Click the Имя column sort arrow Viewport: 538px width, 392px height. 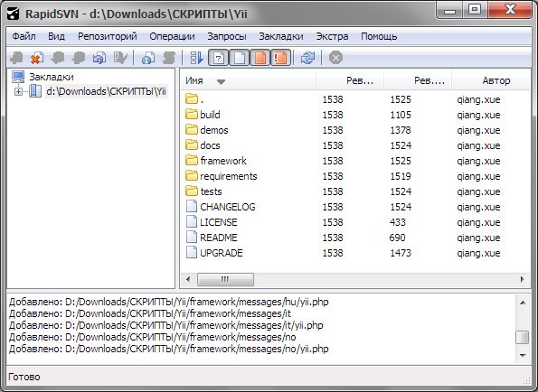[221, 81]
